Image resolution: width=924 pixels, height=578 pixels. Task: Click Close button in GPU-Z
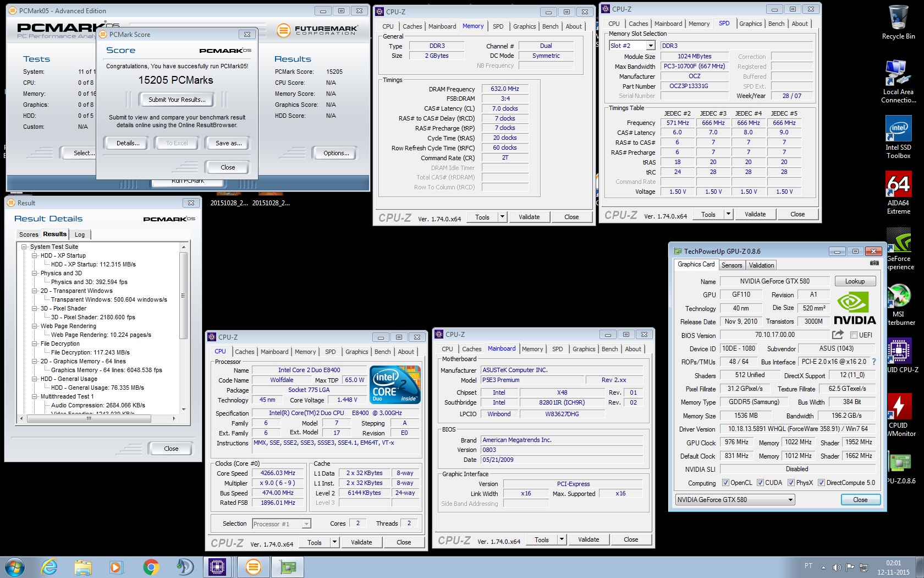click(860, 500)
